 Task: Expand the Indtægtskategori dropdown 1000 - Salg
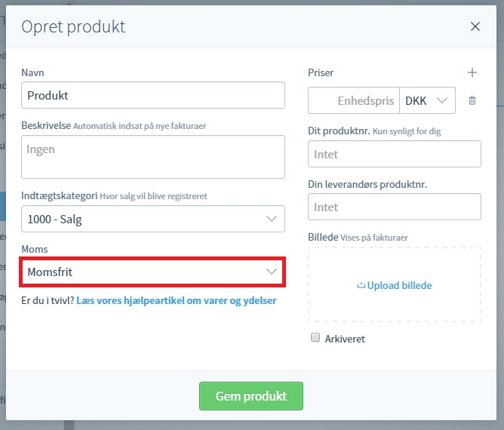[152, 219]
